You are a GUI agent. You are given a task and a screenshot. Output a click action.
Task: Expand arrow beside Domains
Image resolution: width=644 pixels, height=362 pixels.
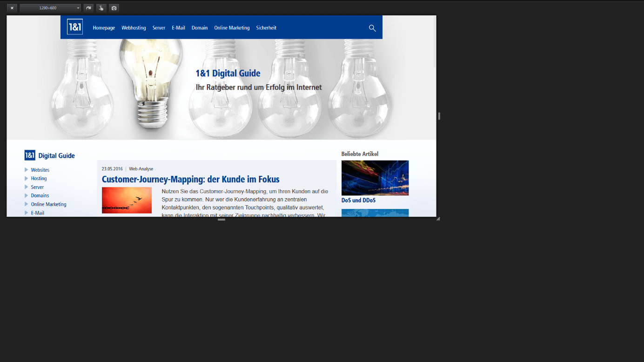click(x=27, y=195)
